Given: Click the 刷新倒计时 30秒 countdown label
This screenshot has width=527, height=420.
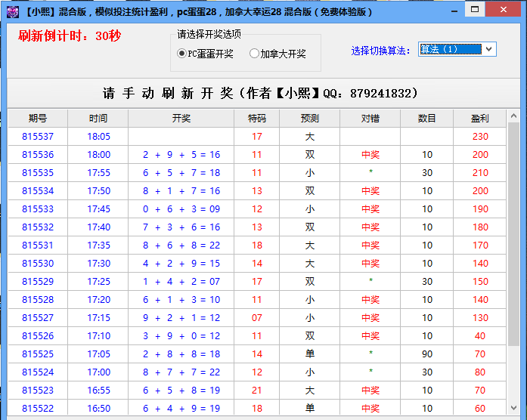Looking at the screenshot, I should (70, 36).
